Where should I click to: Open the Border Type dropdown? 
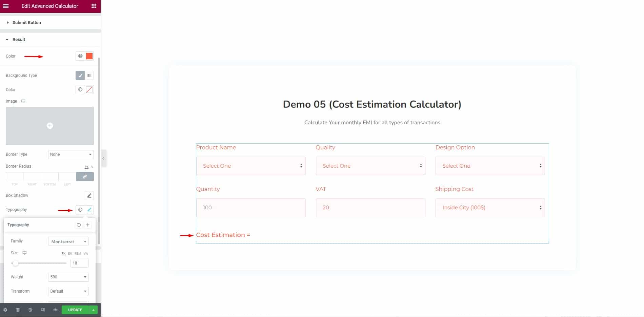click(71, 154)
